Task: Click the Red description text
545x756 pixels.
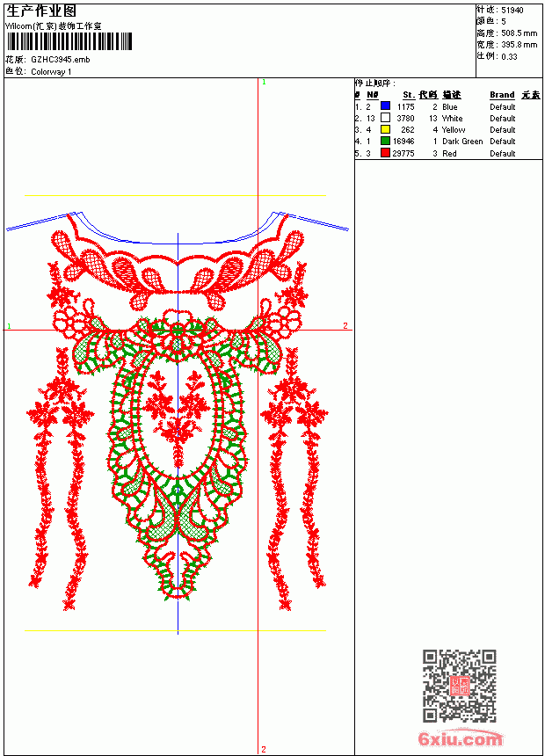Action: (449, 154)
